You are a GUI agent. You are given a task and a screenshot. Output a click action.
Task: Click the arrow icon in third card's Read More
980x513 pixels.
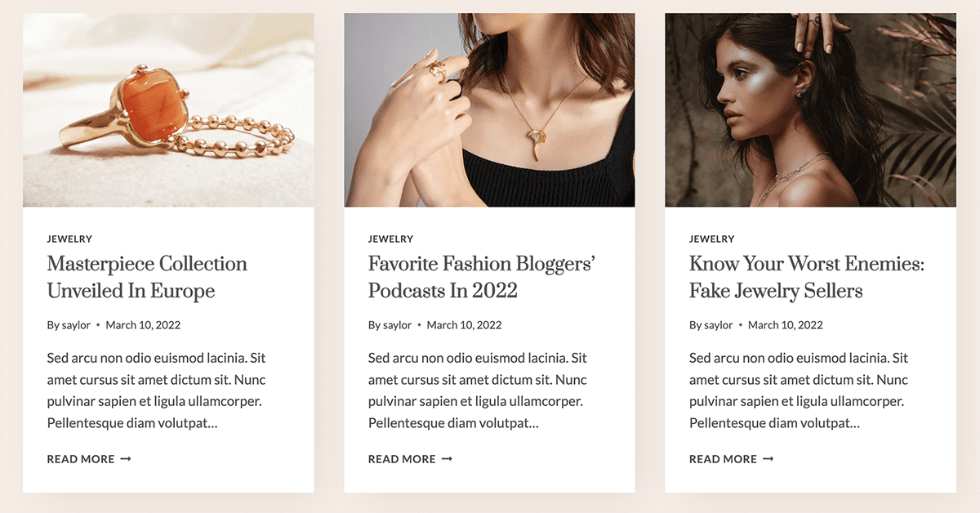click(x=768, y=459)
